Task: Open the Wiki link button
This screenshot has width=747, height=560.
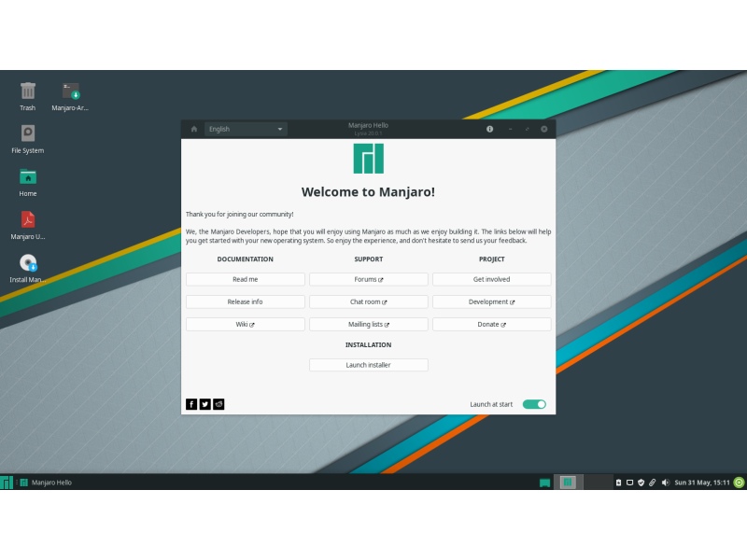Action: click(246, 324)
